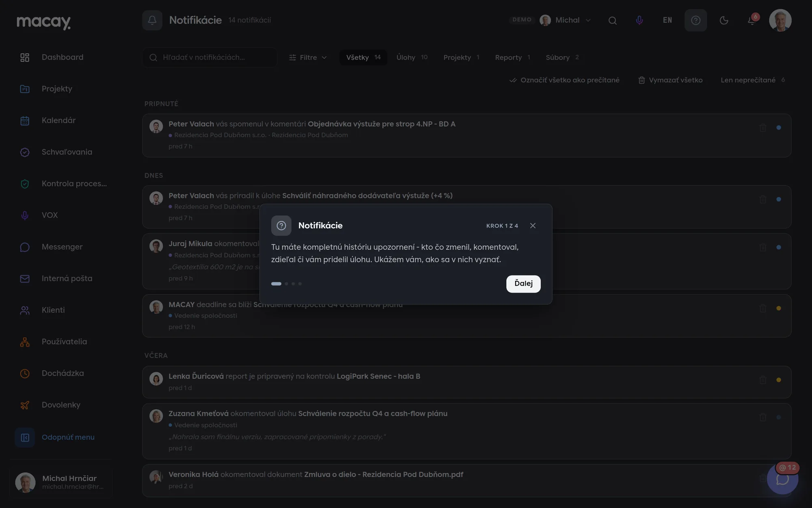This screenshot has height=508, width=812.
Task: Click in the Hľadať v notifikáciách search field
Action: [x=210, y=57]
